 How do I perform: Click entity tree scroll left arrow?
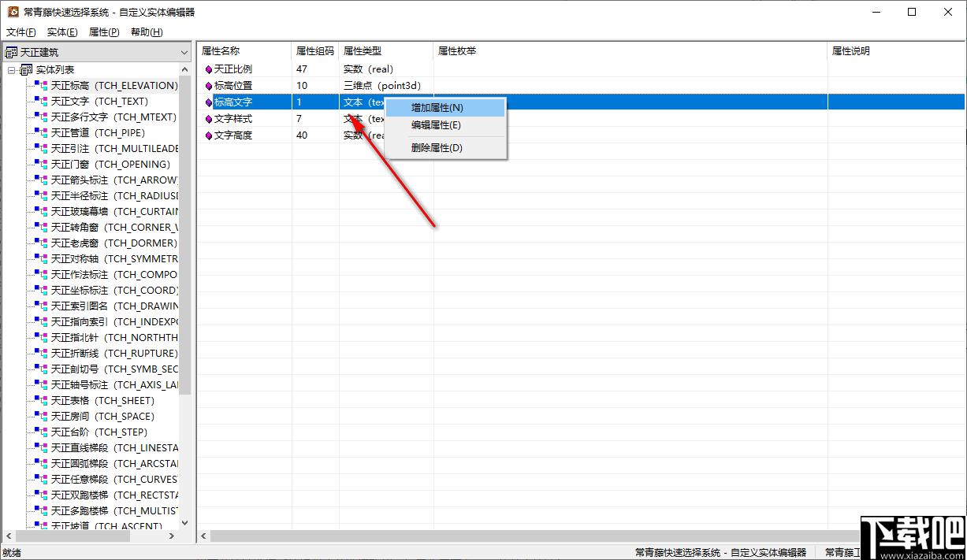pos(8,536)
